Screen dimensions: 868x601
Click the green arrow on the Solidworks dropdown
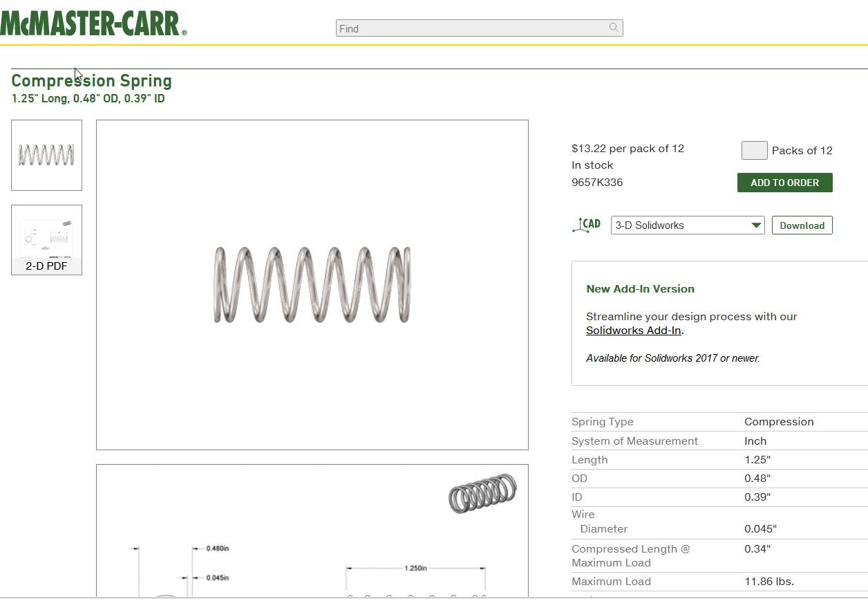click(x=757, y=225)
